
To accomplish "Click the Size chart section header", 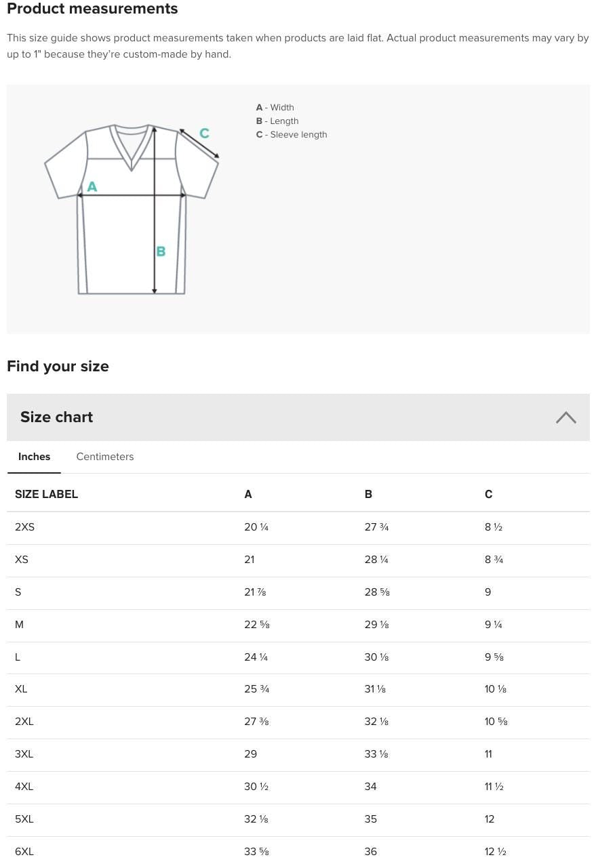I will tap(57, 417).
